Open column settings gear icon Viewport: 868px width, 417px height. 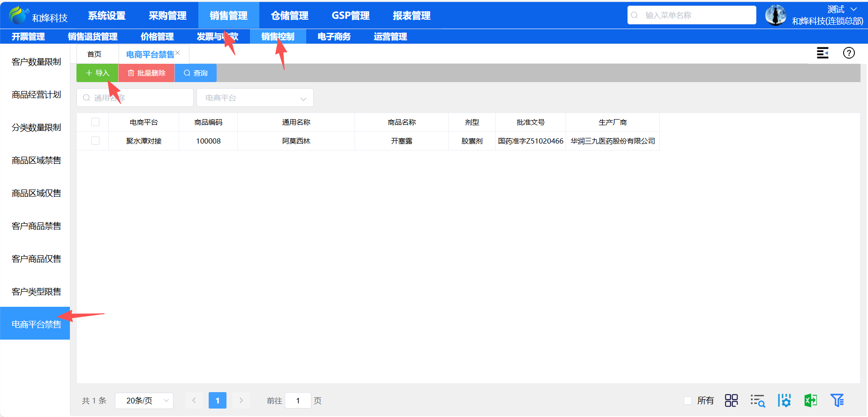click(784, 400)
